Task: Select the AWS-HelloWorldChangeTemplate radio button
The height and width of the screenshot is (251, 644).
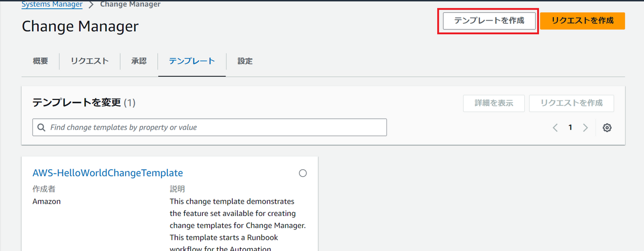Action: click(x=303, y=173)
